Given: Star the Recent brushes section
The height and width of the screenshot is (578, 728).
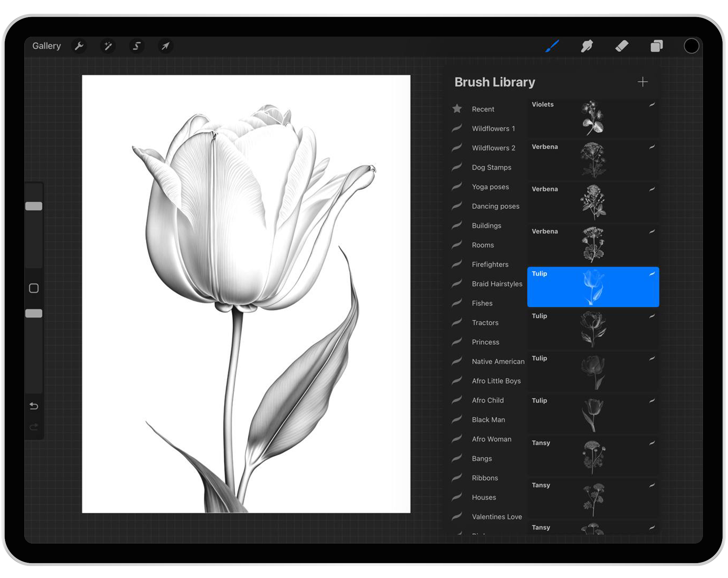Looking at the screenshot, I should (x=457, y=109).
